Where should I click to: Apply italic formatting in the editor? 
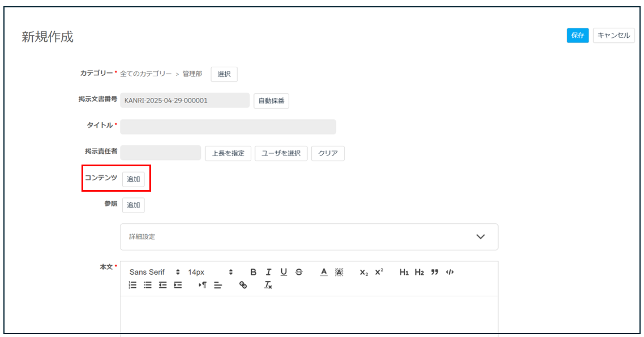(x=268, y=272)
